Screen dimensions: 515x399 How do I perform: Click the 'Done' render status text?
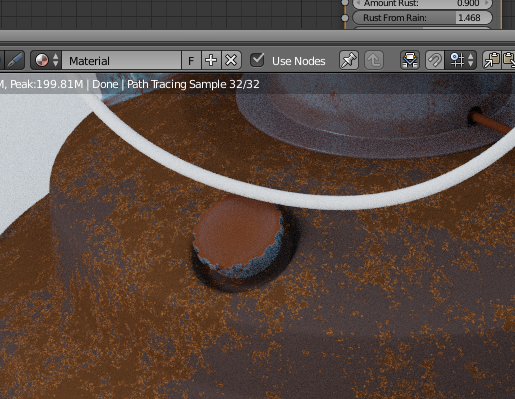[x=105, y=84]
